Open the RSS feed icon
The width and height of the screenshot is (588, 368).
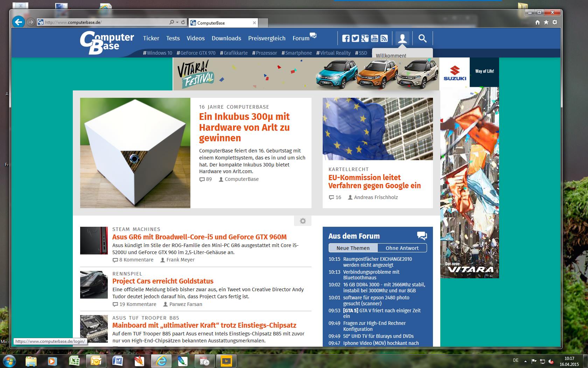(x=384, y=38)
